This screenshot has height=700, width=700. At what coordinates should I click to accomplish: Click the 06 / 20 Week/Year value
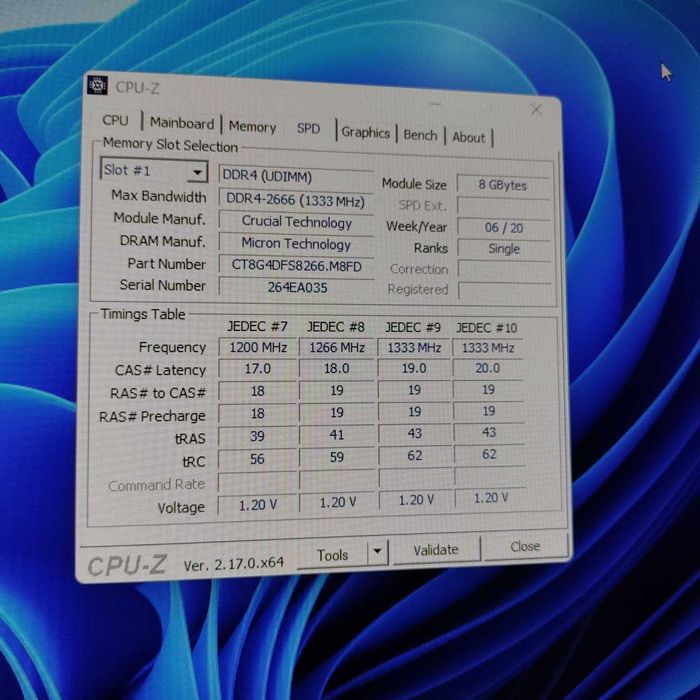[504, 228]
